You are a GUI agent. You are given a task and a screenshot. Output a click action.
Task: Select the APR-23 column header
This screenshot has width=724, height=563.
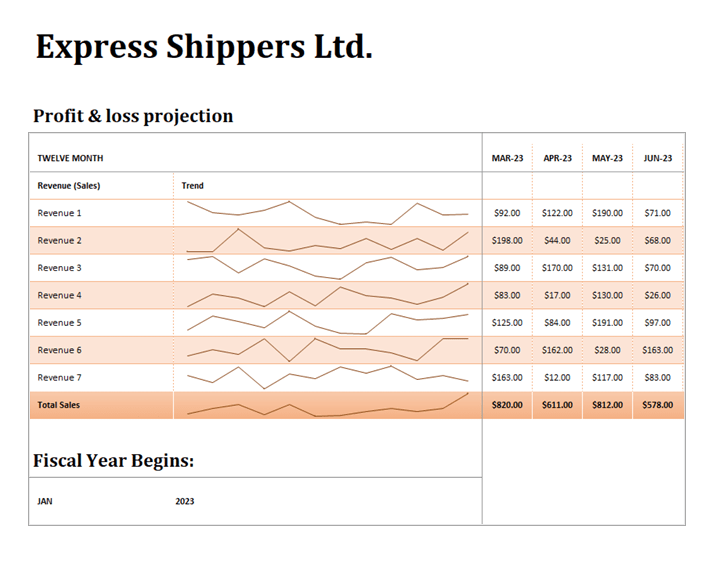pyautogui.click(x=557, y=158)
